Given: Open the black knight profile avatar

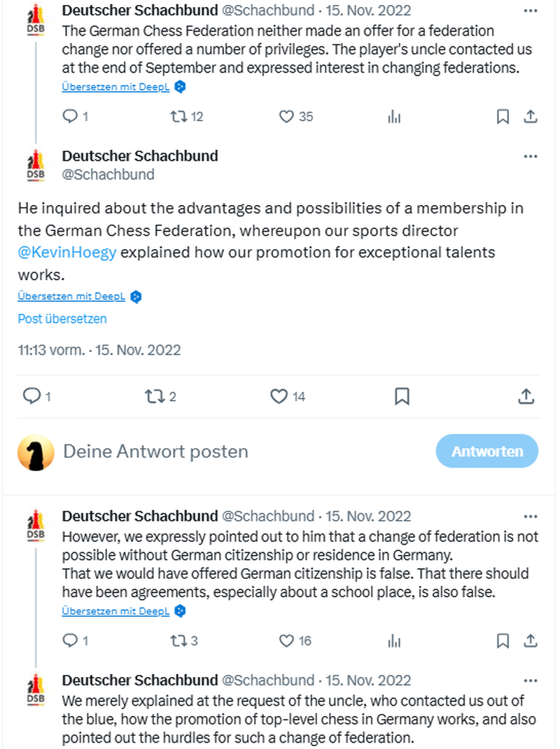Looking at the screenshot, I should pos(36,452).
